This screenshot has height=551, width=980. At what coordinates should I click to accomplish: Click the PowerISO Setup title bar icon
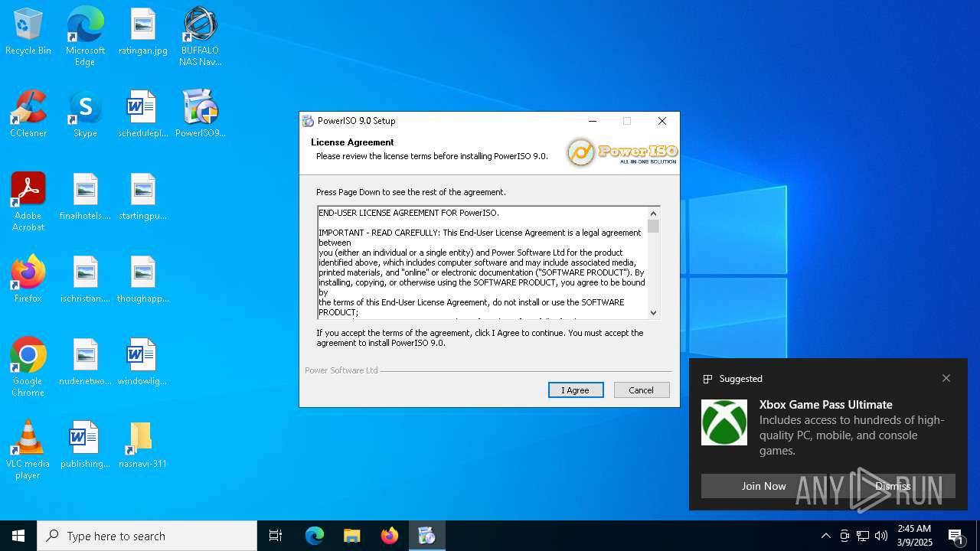pyautogui.click(x=308, y=121)
